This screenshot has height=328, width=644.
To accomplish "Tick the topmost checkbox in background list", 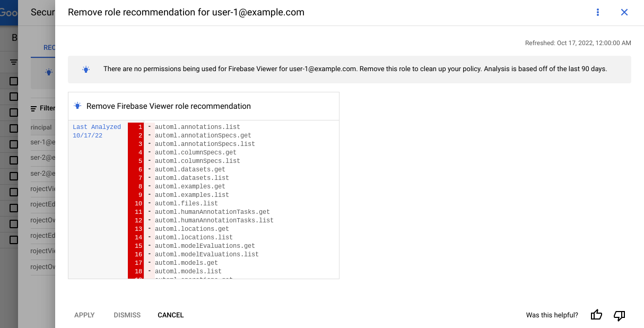I will 14,81.
